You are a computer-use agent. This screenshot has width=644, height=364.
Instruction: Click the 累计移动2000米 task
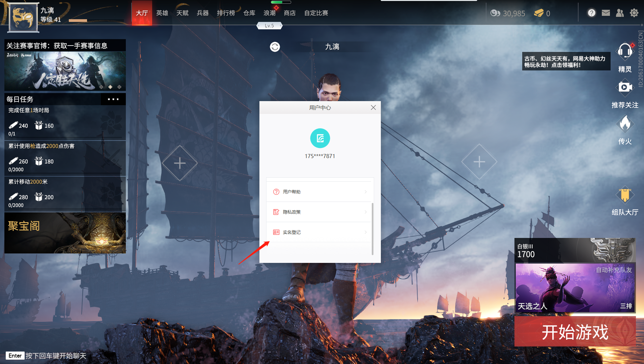click(65, 194)
